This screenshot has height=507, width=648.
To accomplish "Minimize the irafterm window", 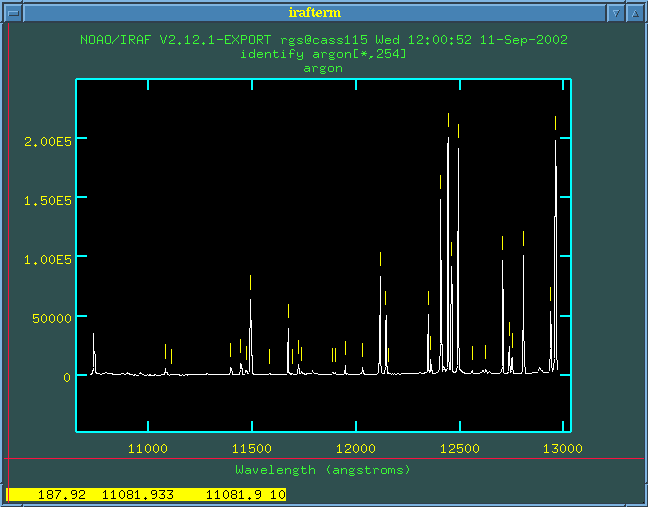I will [x=616, y=13].
